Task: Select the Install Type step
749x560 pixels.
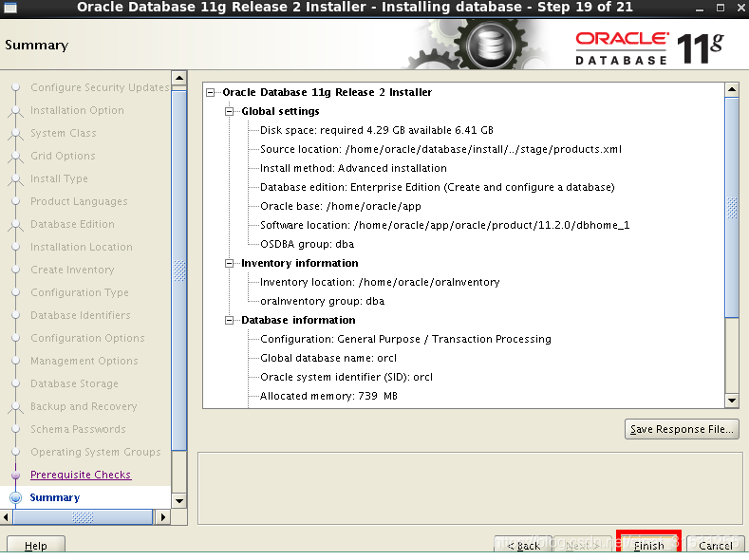Action: (x=59, y=178)
